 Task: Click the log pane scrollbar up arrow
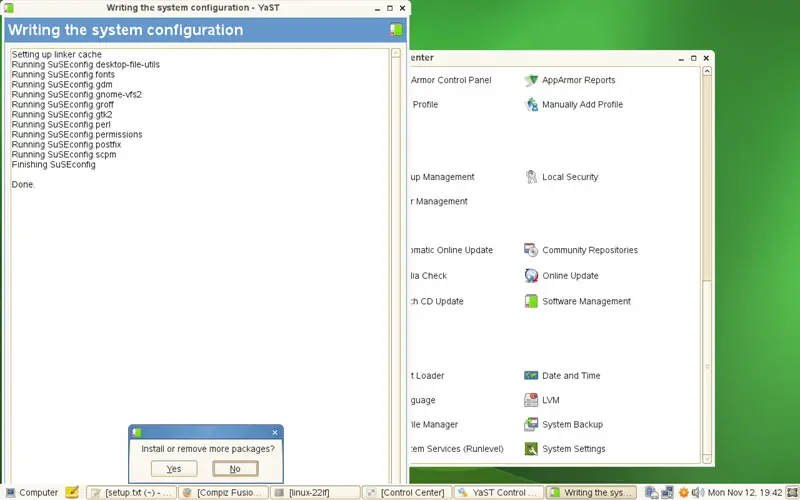pos(395,53)
